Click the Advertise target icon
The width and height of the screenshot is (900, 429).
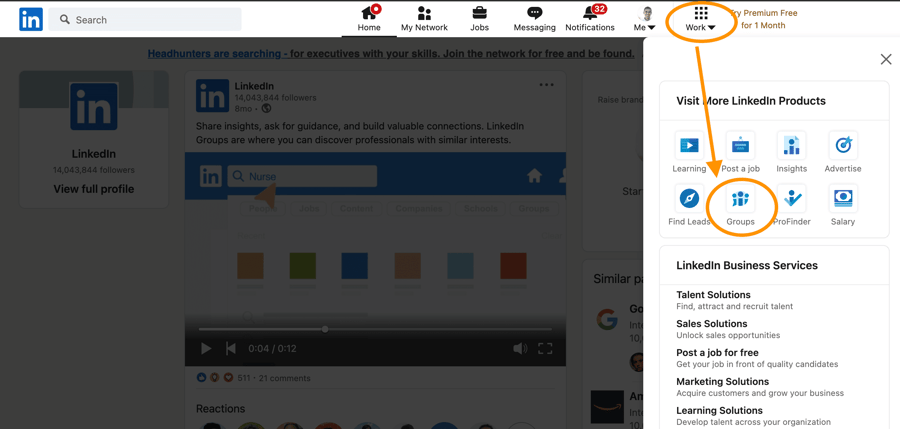pyautogui.click(x=843, y=146)
